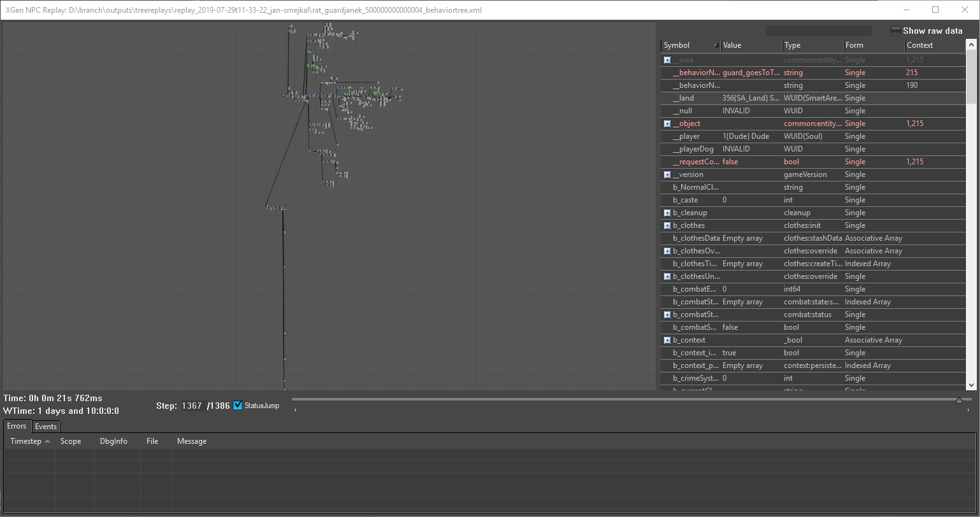Click plus icon beside clothes:override Associative Array row
The width and height of the screenshot is (980, 517).
(667, 251)
